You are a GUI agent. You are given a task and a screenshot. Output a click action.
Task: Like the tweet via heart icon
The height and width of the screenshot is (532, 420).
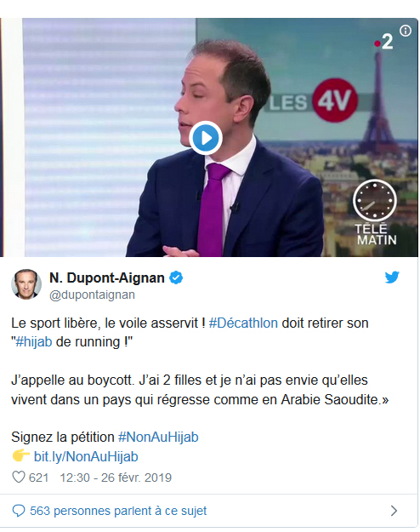tap(19, 477)
